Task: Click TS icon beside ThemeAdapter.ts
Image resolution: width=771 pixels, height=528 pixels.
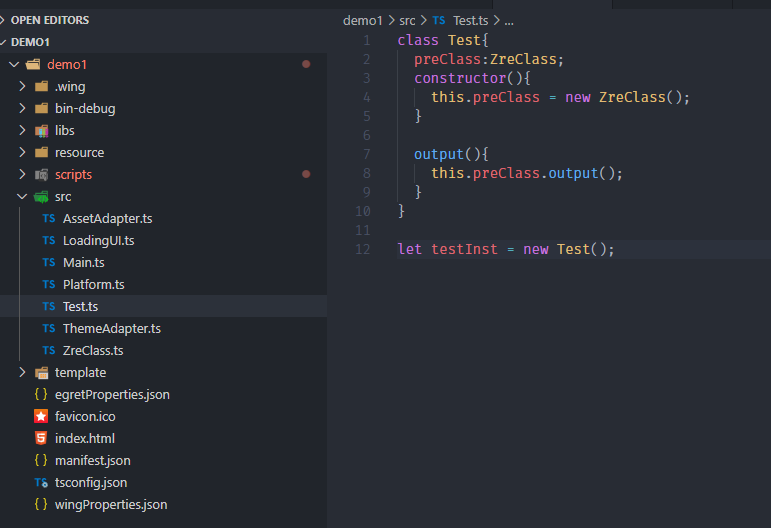Action: 49,328
